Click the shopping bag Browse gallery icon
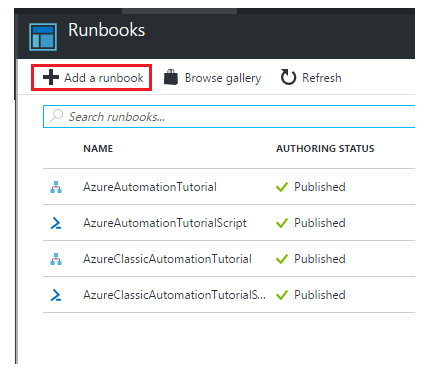The image size is (441, 370). pyautogui.click(x=171, y=77)
